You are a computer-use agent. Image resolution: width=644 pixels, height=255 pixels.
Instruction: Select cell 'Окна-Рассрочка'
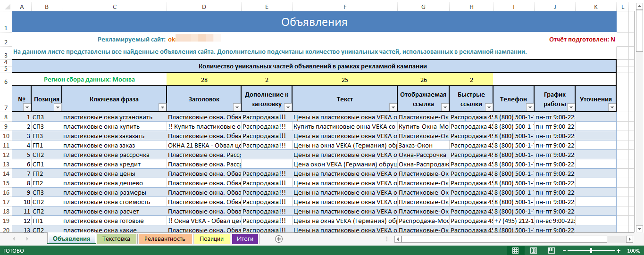click(424, 155)
